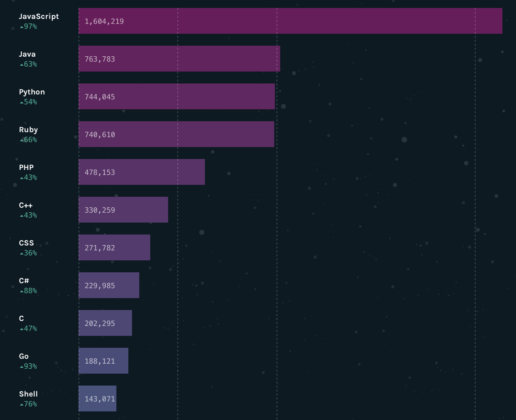516x420 pixels.
Task: Select the C# language label
Action: (x=24, y=281)
